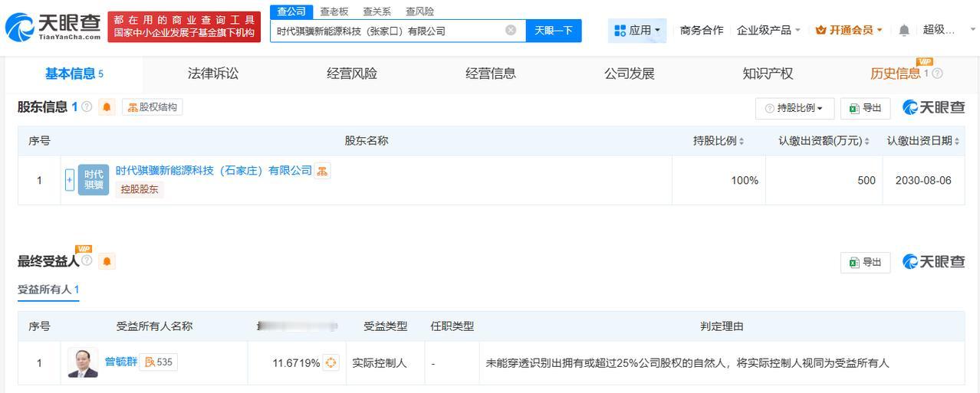Viewport: 980px width, 393px height.
Task: Switch to the 查公司 search tab
Action: [291, 11]
